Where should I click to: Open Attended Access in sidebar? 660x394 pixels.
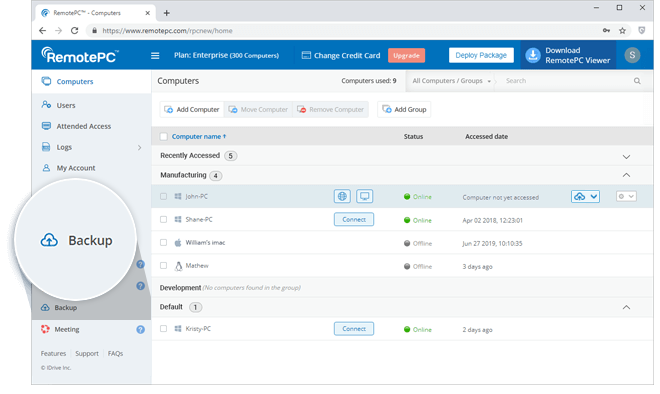[84, 126]
